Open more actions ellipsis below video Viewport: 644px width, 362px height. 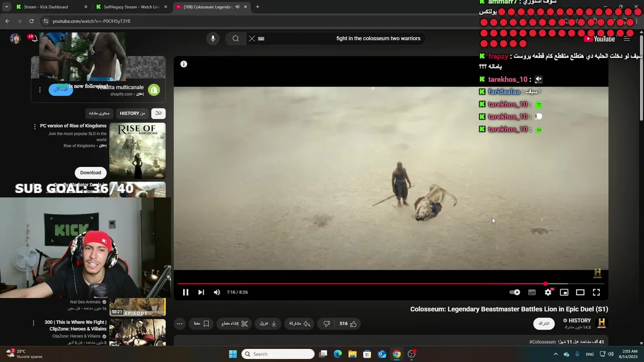click(x=180, y=324)
